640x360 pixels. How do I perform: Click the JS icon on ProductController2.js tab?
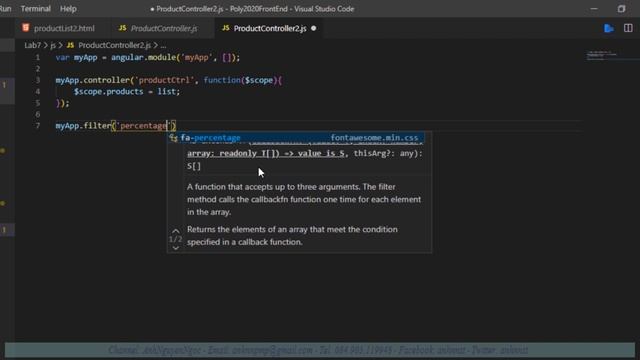pos(226,28)
